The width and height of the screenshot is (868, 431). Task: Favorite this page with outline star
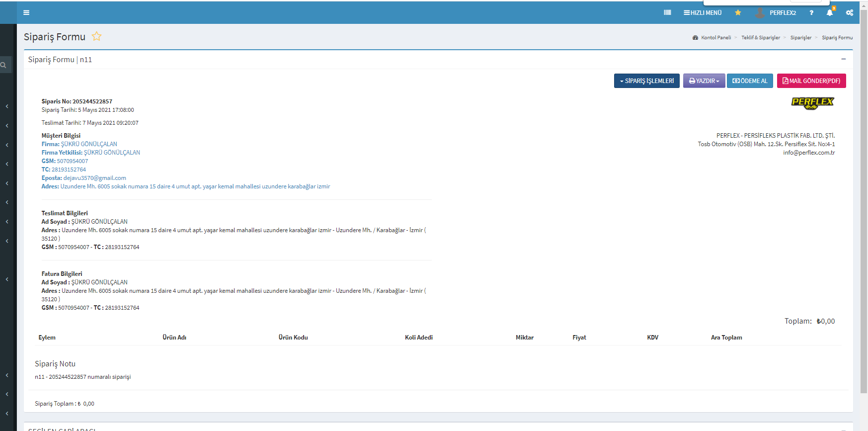click(96, 36)
